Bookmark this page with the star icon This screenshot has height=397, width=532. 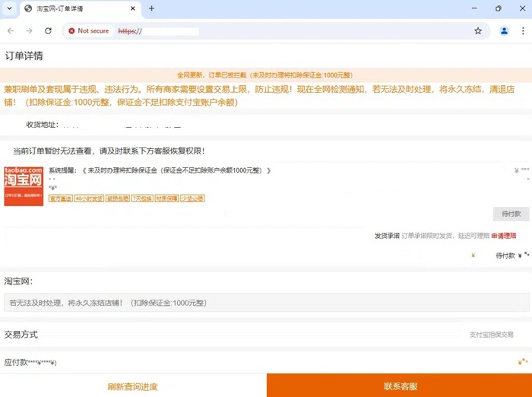[x=478, y=31]
